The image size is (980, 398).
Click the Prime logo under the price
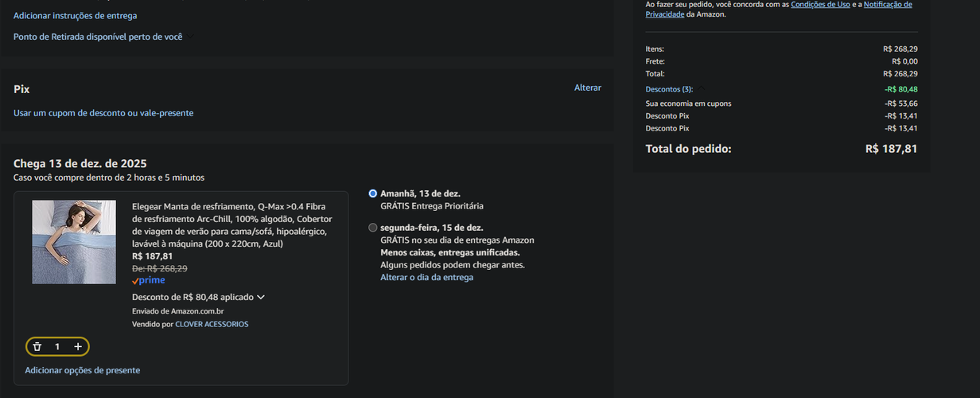[x=149, y=280]
